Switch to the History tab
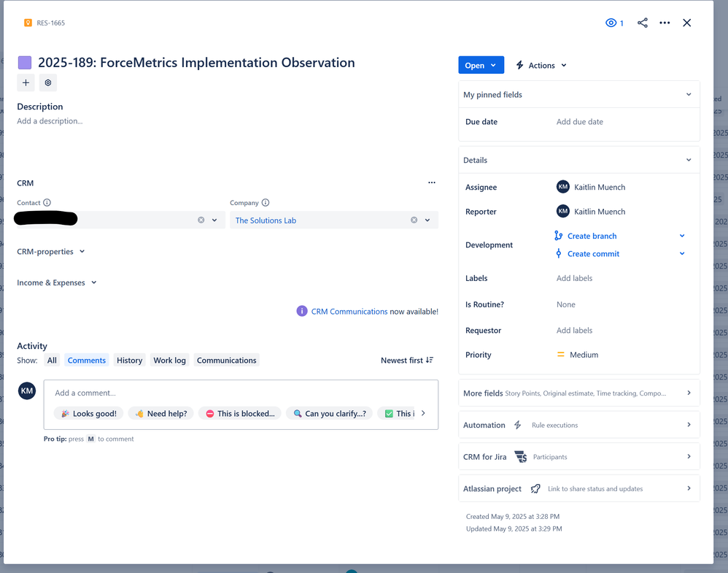The image size is (728, 573). tap(129, 360)
